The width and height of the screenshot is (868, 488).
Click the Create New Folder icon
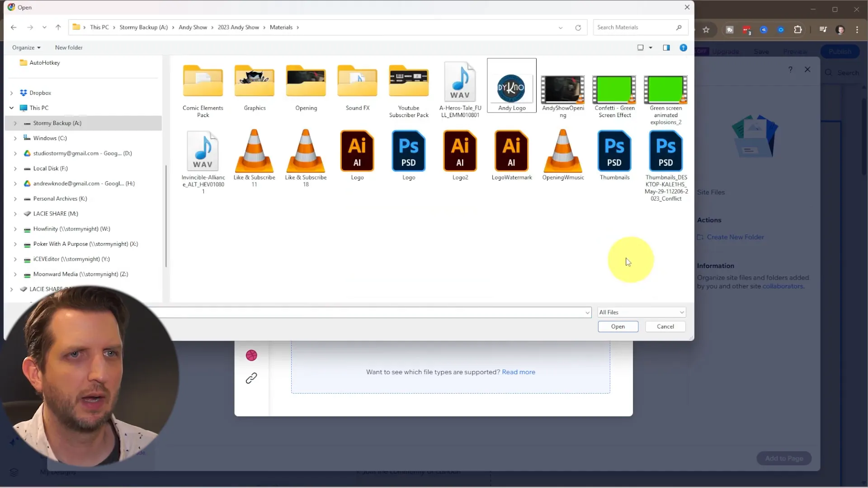tap(700, 237)
